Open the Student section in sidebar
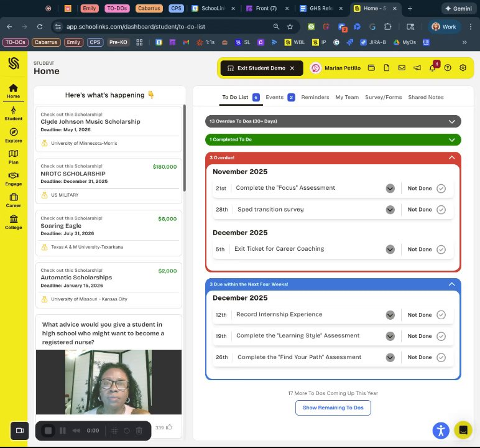This screenshot has width=480, height=448. click(x=13, y=113)
